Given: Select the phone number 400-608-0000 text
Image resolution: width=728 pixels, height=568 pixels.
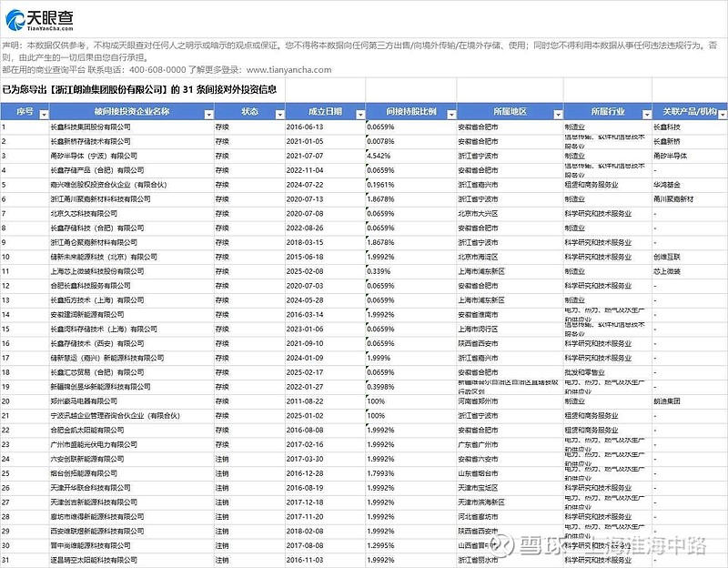Looking at the screenshot, I should click(157, 70).
